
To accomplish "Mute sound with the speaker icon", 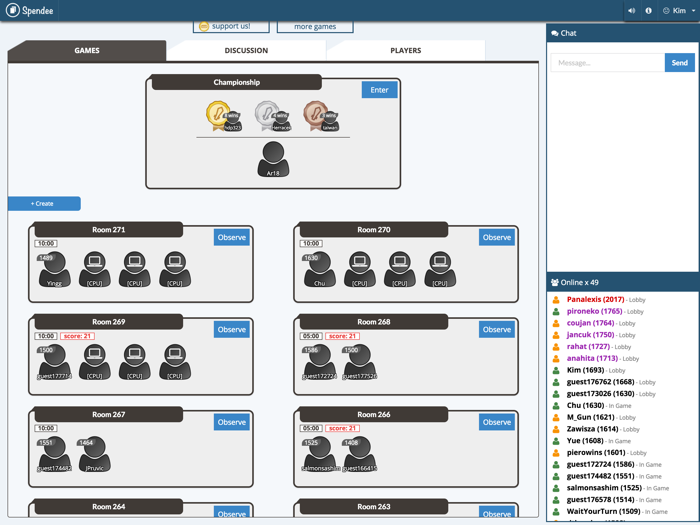I will (x=631, y=11).
